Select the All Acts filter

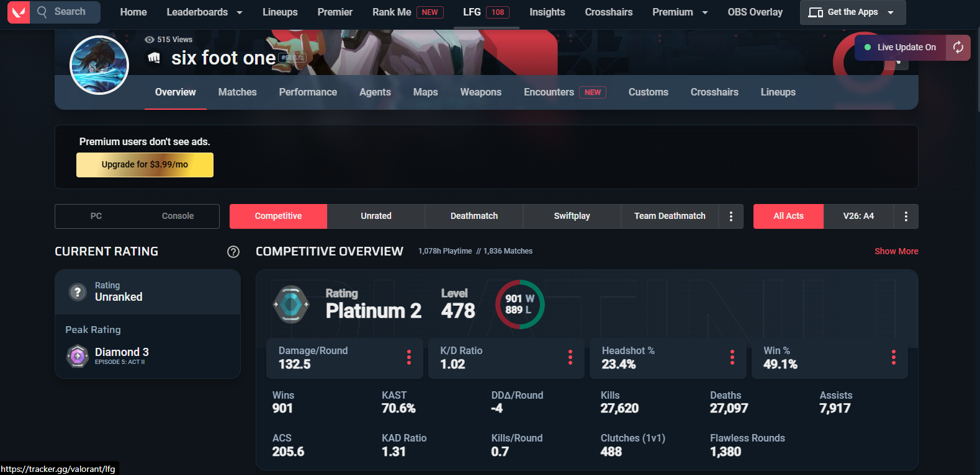pyautogui.click(x=789, y=216)
